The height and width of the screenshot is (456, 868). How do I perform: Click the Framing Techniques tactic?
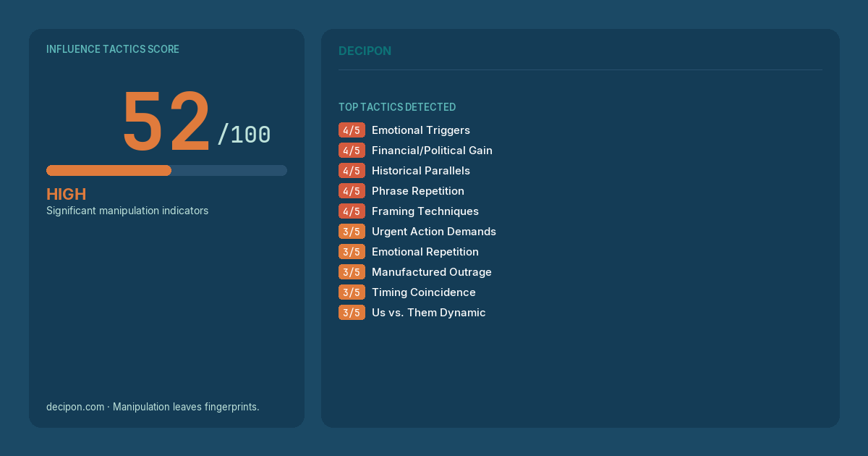tap(425, 211)
